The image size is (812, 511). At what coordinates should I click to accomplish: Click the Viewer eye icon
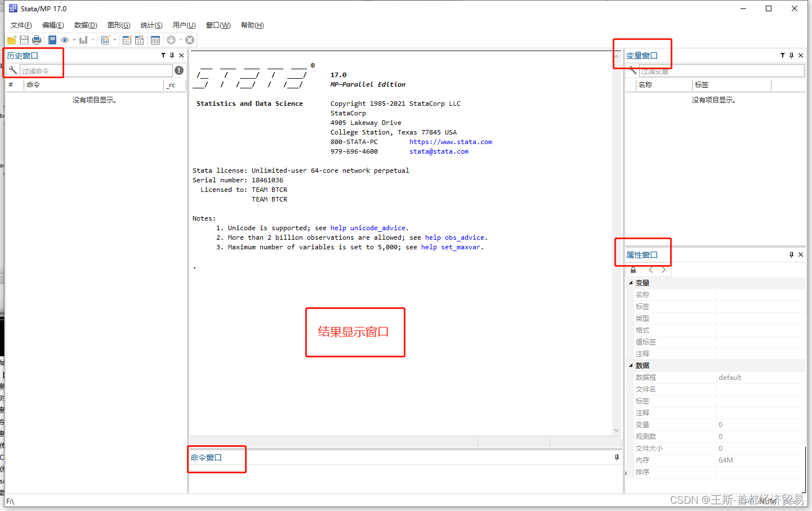coord(65,40)
